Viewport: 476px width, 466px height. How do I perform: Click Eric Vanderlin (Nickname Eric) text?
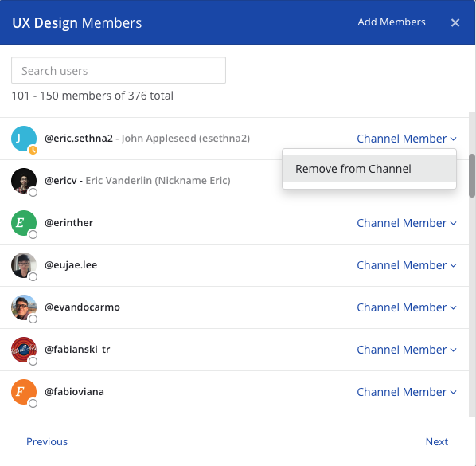tap(158, 181)
